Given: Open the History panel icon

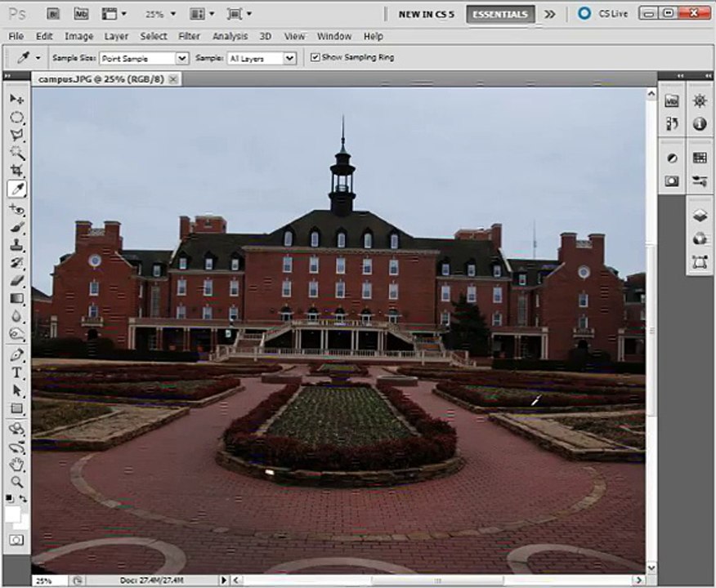Looking at the screenshot, I should click(672, 123).
